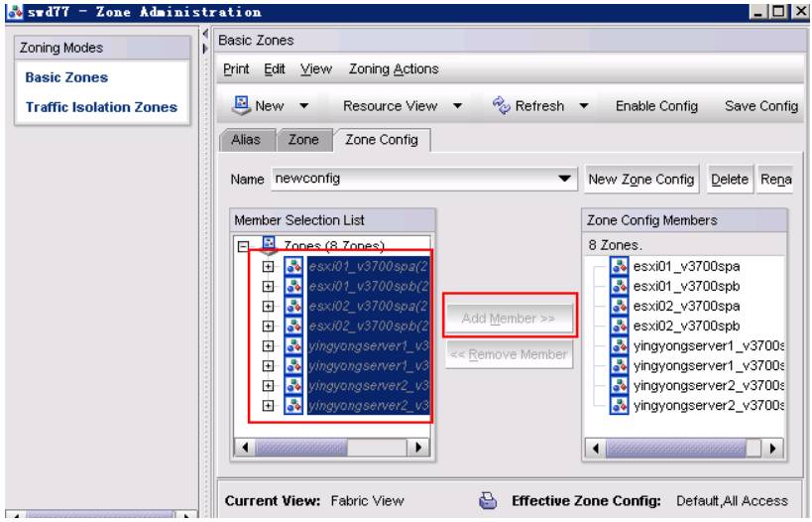This screenshot has height=522, width=812.
Task: Expand the esxi01_v3700spb zone node
Action: coord(268,286)
